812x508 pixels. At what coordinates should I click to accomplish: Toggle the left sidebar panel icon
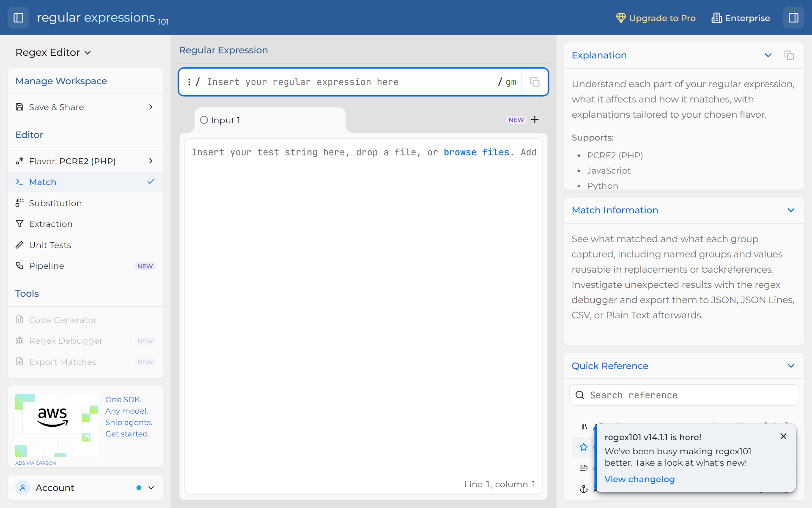[18, 18]
